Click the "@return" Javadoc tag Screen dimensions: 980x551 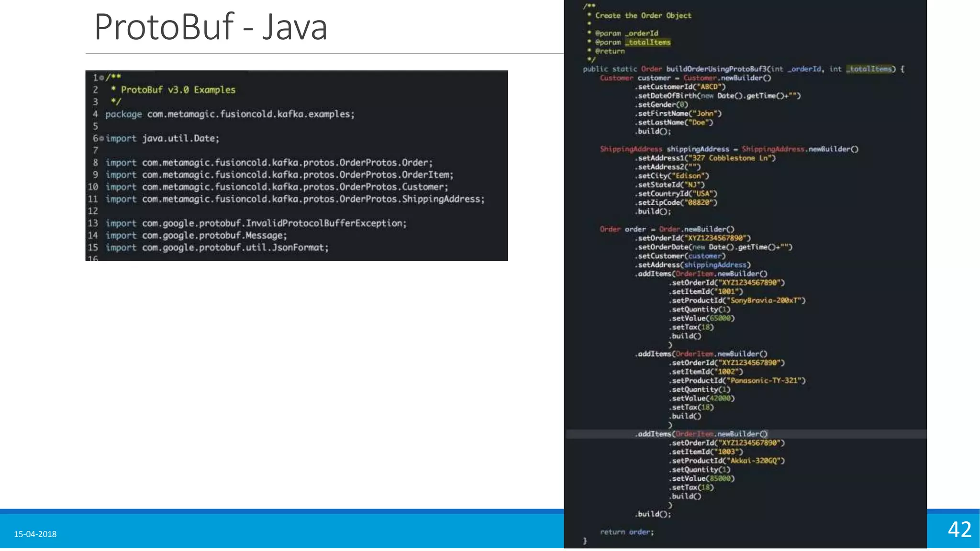coord(610,51)
